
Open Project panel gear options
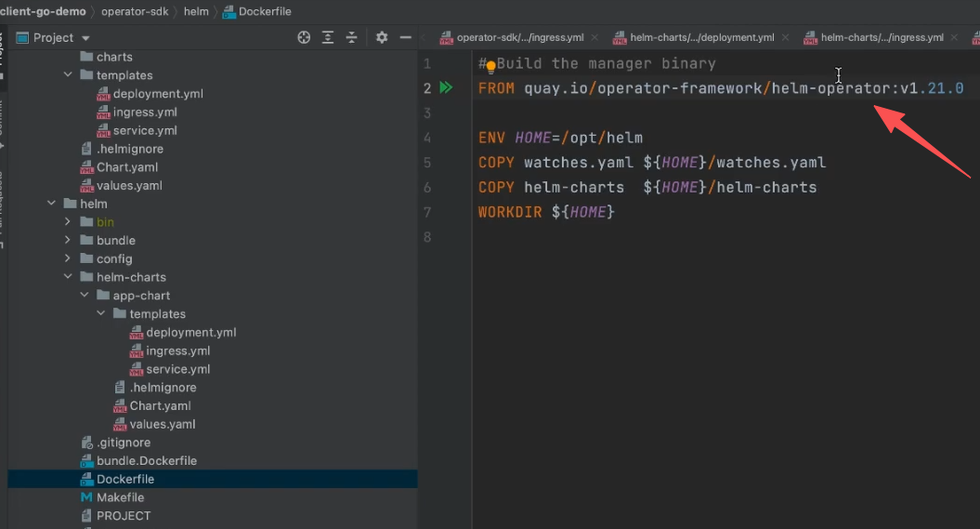tap(382, 37)
